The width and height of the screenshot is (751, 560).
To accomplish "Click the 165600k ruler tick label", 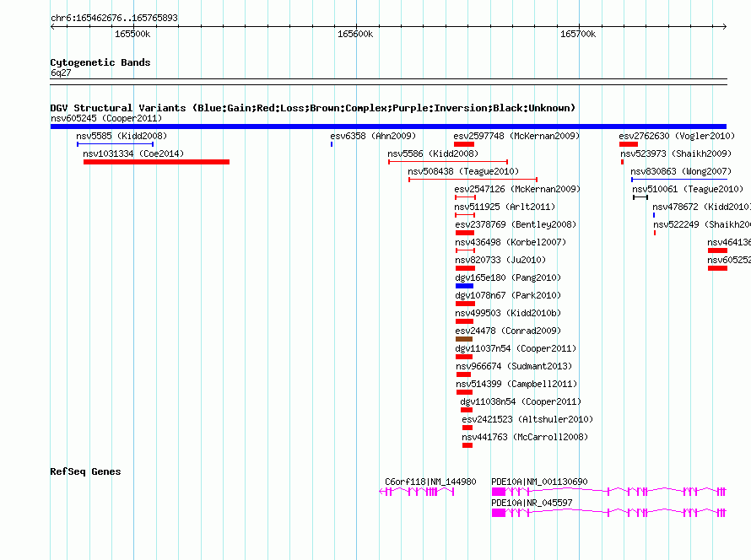I will click(355, 34).
